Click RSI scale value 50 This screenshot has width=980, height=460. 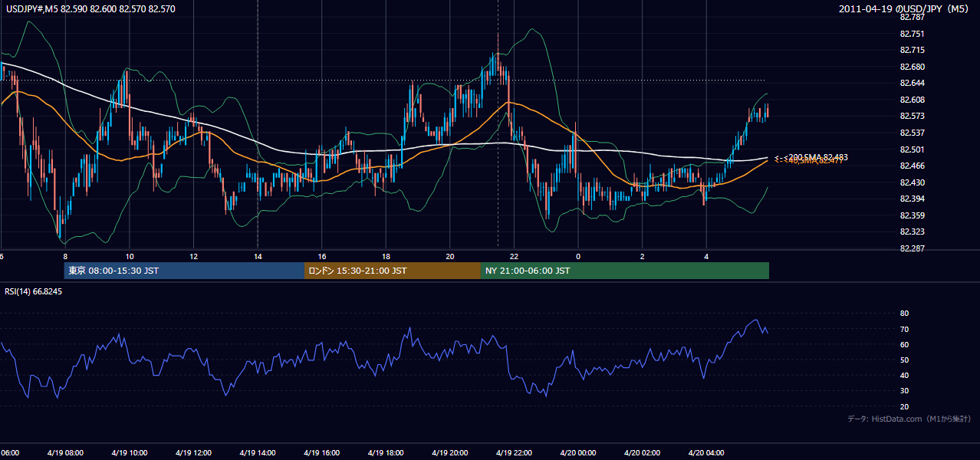coord(904,360)
